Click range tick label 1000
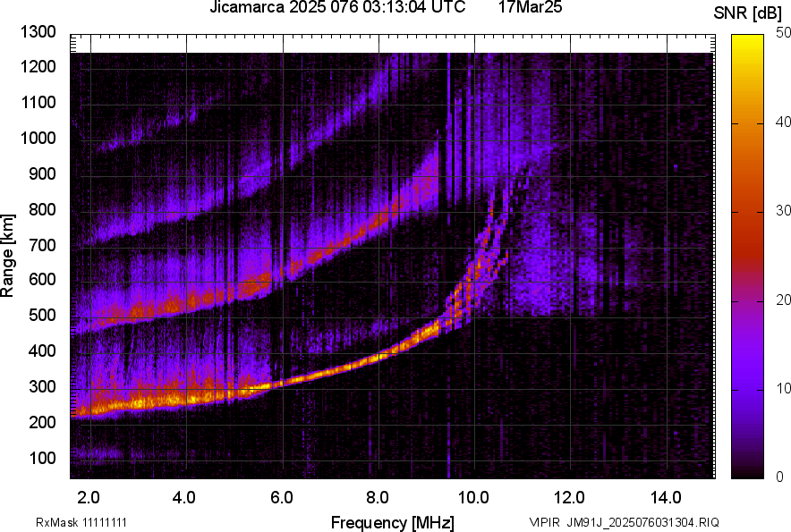 38,138
